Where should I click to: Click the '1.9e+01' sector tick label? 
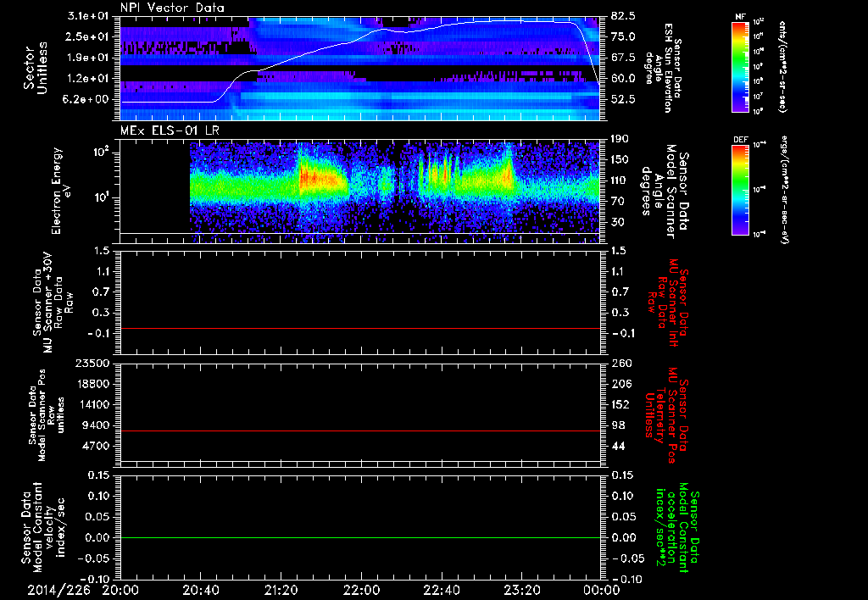87,58
